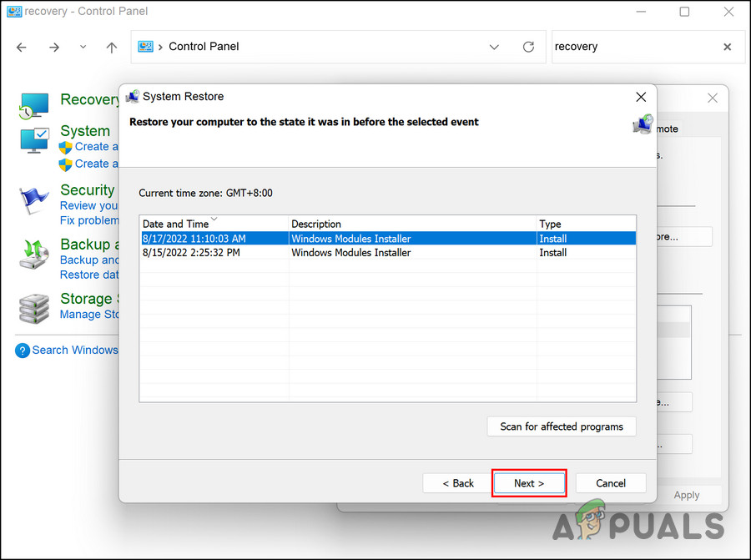
Task: Click the UAC shield beside the first Create link
Action: coord(65,147)
